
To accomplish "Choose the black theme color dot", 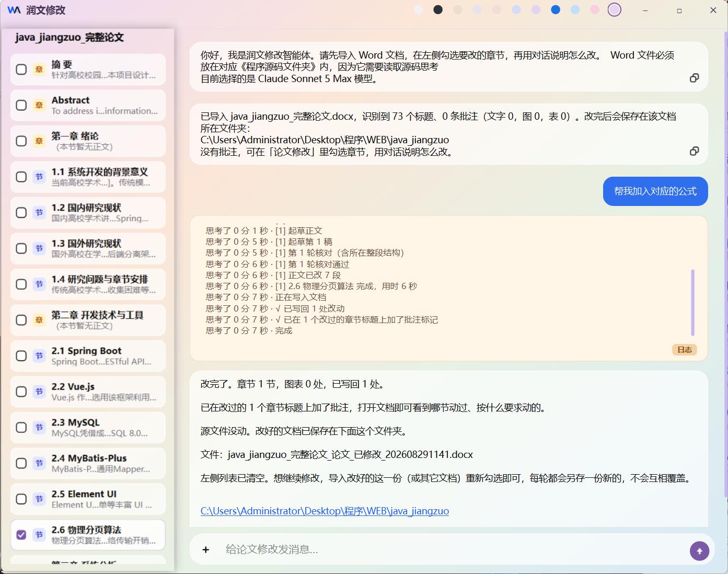I will [438, 9].
